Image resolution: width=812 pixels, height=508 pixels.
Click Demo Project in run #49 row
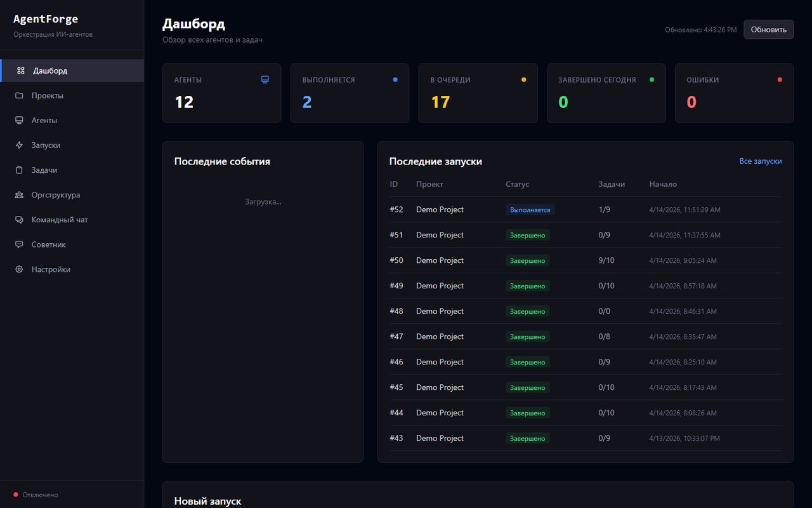click(x=440, y=286)
